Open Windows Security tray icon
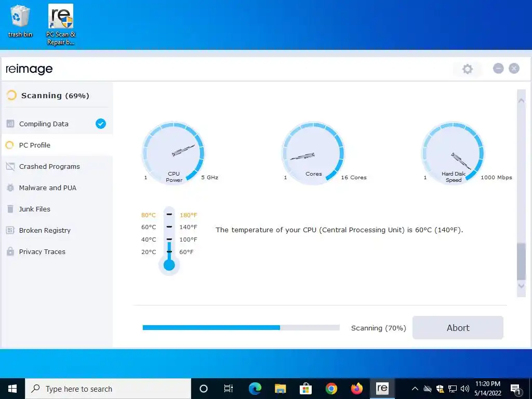 click(x=440, y=389)
